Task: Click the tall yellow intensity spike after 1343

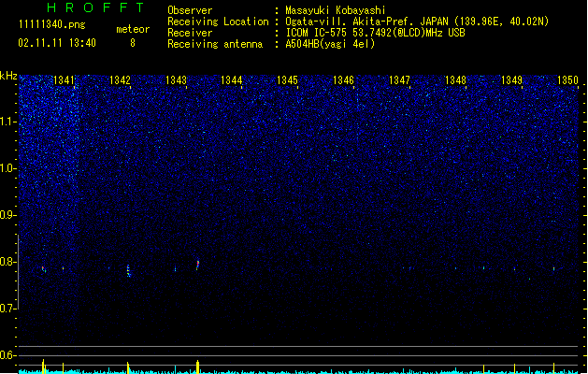Action: [197, 367]
